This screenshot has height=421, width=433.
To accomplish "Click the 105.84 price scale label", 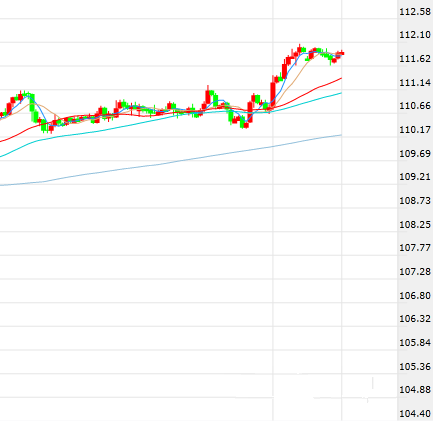I will click(x=415, y=343).
